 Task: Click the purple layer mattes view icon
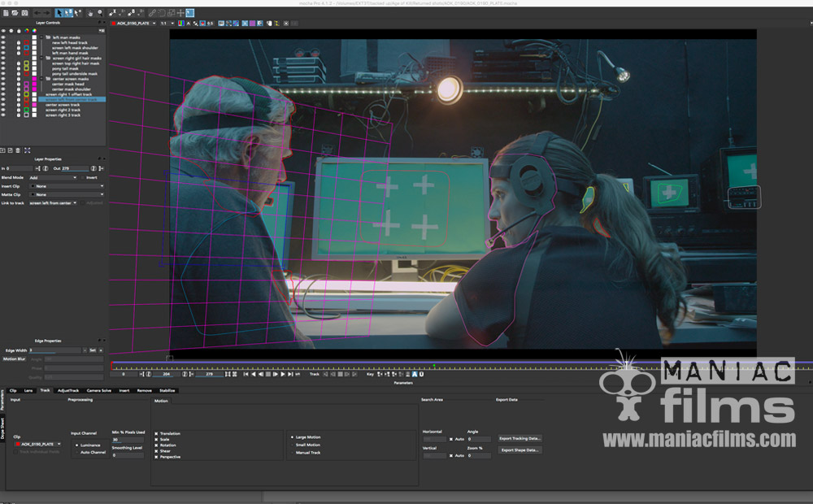coord(253,24)
